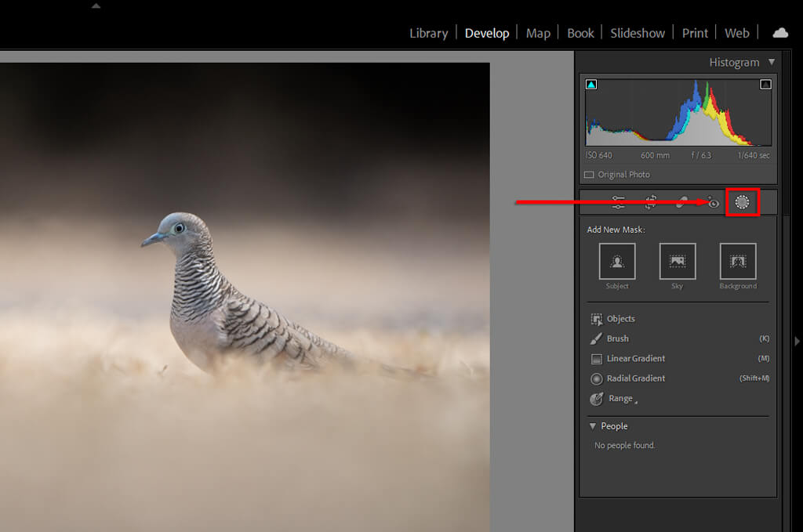Viewport: 803px width, 532px height.
Task: Select the Edit sliders tool icon
Action: (x=619, y=202)
